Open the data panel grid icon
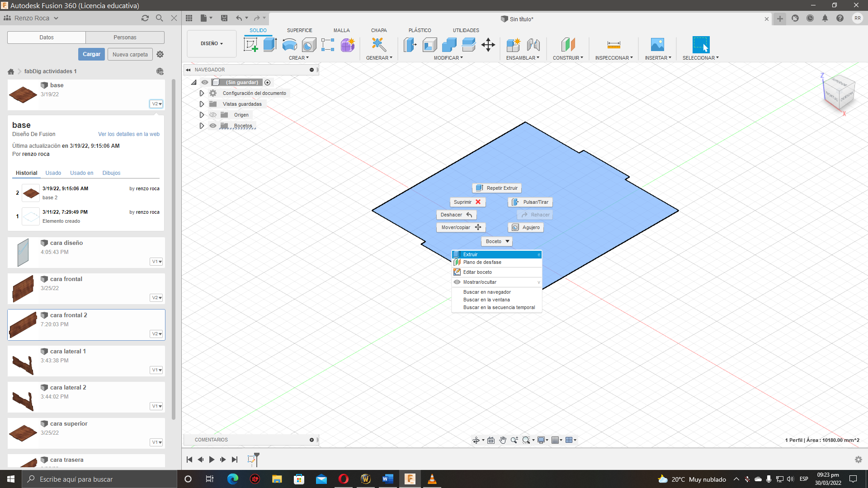The image size is (868, 488). (x=189, y=18)
